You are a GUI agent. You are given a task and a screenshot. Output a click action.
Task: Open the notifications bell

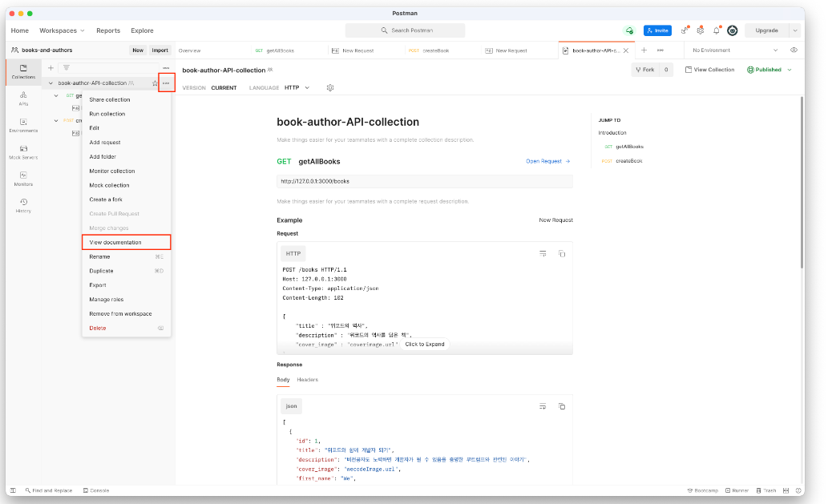[x=717, y=30]
